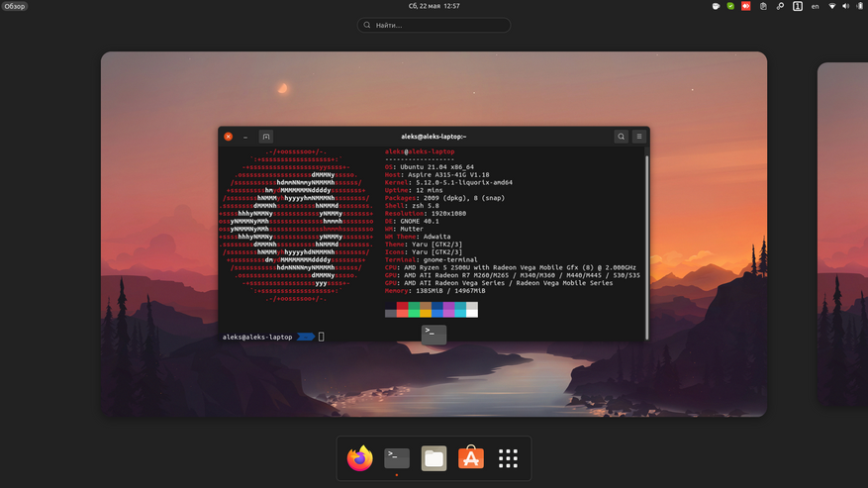Click the battery status icon
This screenshot has width=868, height=488.
[x=860, y=6]
